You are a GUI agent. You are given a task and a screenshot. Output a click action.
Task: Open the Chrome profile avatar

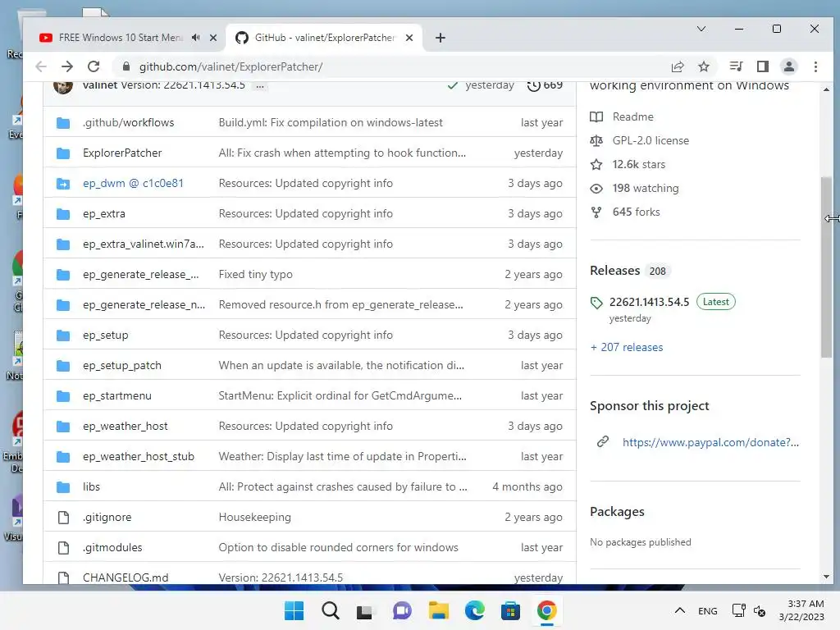point(788,66)
